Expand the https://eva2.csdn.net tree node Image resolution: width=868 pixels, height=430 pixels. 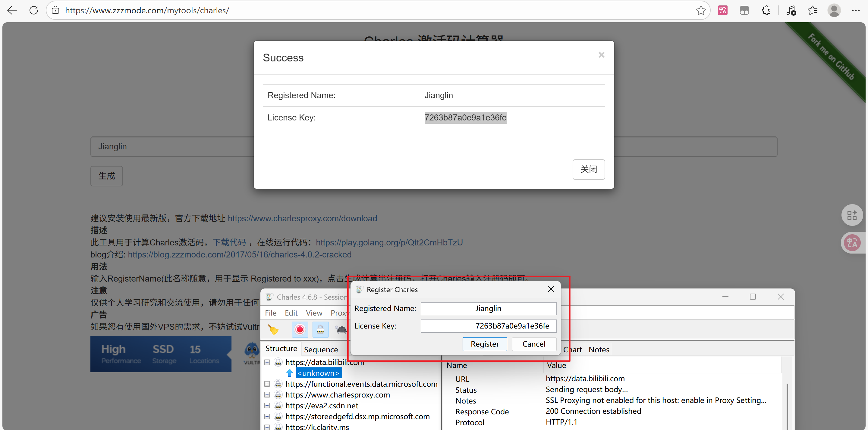[x=267, y=405]
